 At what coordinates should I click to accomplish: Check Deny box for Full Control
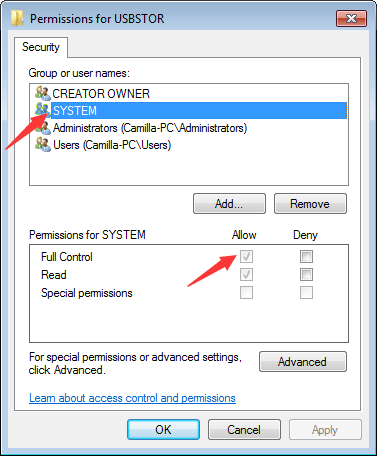click(306, 256)
